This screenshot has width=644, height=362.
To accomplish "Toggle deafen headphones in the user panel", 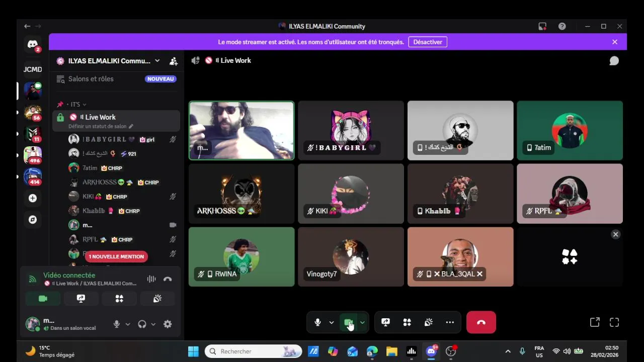I will tap(142, 324).
